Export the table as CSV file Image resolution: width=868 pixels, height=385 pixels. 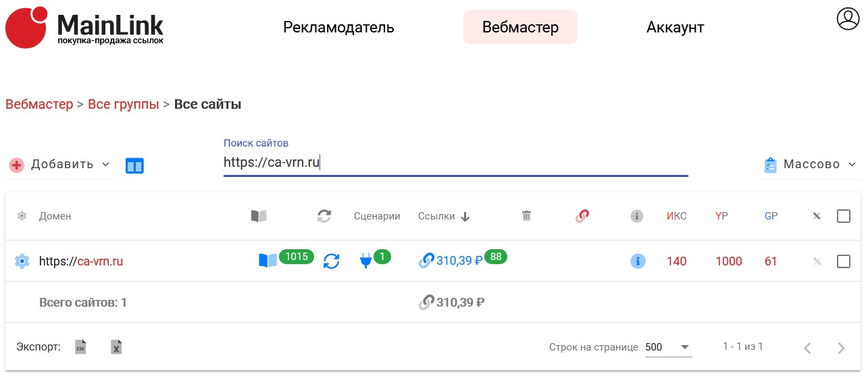coord(80,347)
